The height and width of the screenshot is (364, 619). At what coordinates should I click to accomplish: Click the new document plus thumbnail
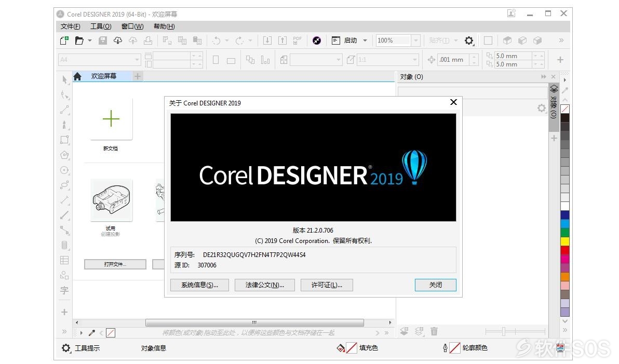point(111,118)
